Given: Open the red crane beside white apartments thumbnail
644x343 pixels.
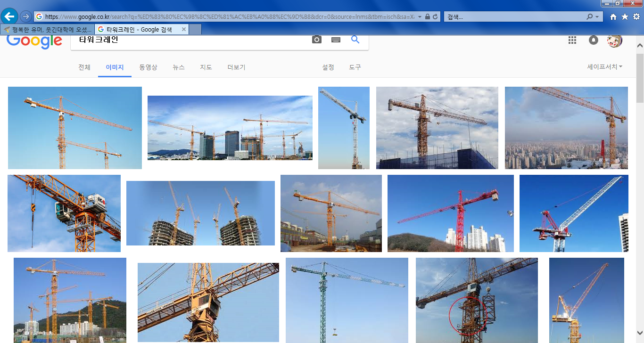Looking at the screenshot, I should point(451,213).
